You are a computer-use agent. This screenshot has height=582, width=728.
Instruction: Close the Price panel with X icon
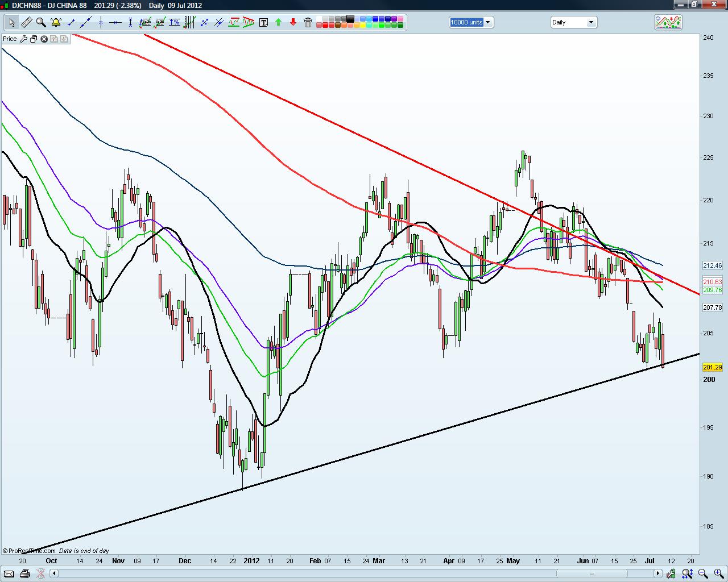click(x=44, y=39)
